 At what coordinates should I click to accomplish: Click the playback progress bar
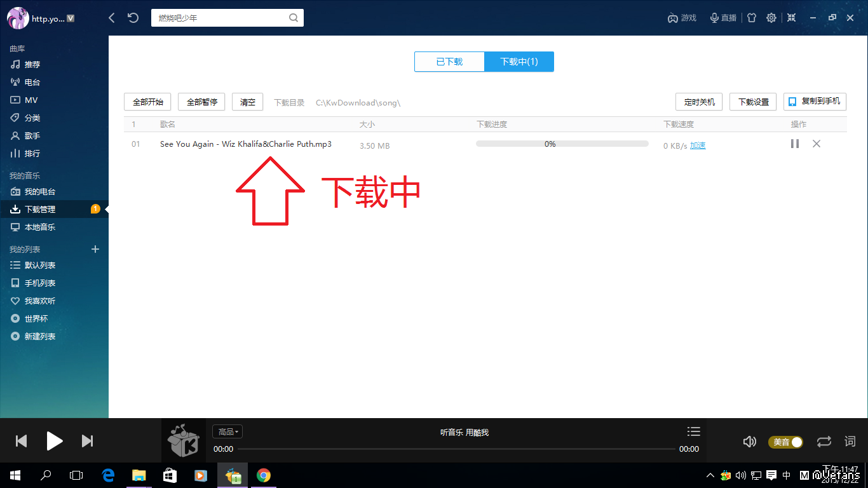click(456, 449)
